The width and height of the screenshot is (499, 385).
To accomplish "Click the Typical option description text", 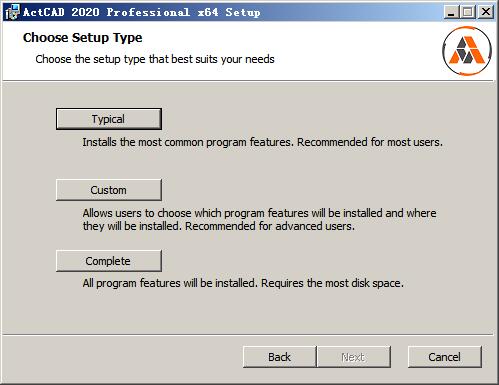I will point(262,142).
